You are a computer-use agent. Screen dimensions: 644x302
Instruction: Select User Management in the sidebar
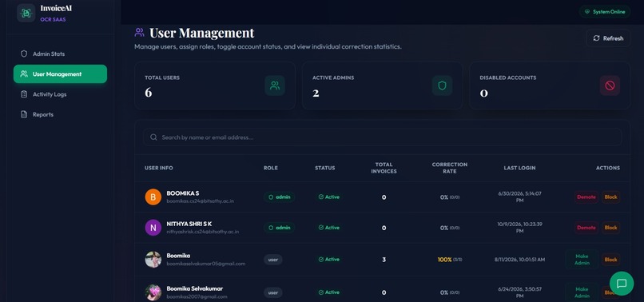60,74
